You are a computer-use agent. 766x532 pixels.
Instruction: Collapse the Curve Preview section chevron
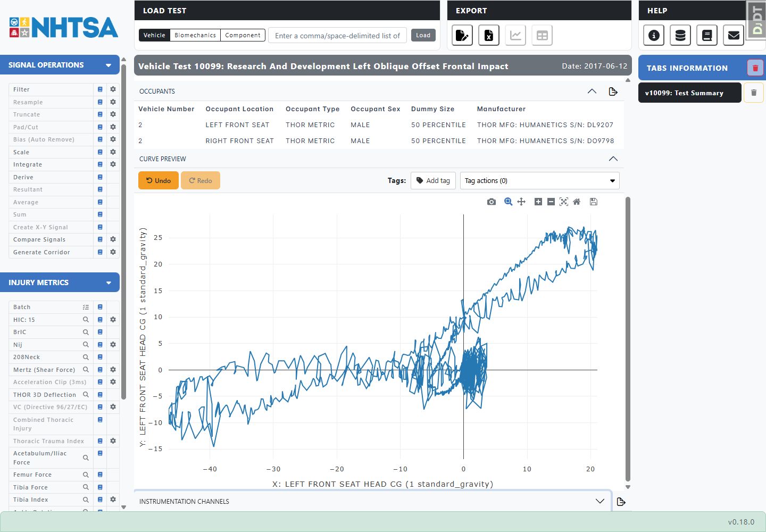(613, 159)
